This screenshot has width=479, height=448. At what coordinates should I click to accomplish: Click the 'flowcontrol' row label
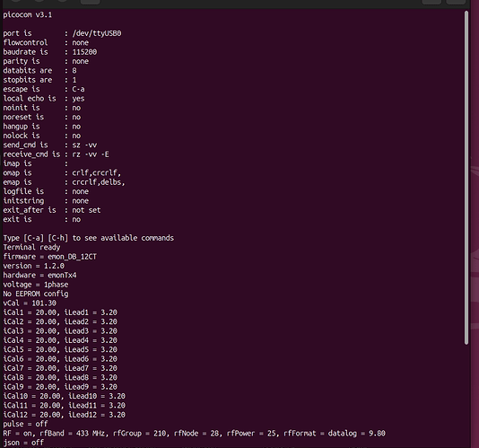[25, 42]
